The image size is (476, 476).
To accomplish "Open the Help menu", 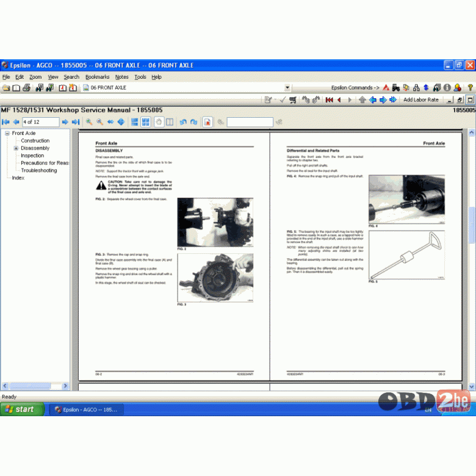I will [156, 77].
